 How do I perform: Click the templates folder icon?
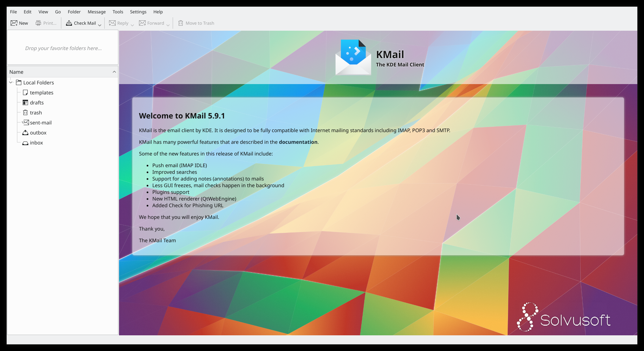pyautogui.click(x=25, y=92)
